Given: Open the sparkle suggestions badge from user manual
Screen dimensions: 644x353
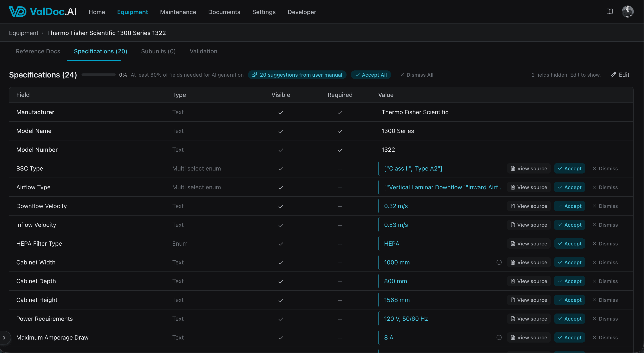Looking at the screenshot, I should click(x=297, y=75).
